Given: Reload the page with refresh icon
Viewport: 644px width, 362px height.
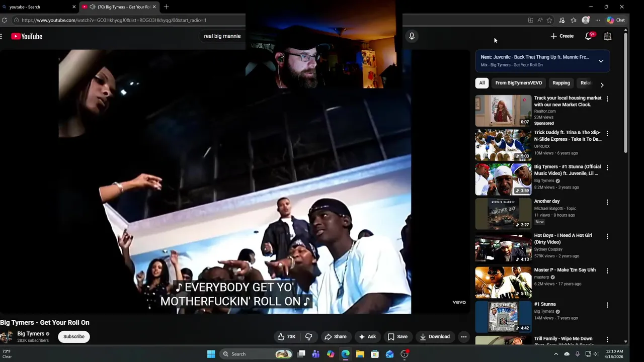Looking at the screenshot, I should tap(5, 20).
